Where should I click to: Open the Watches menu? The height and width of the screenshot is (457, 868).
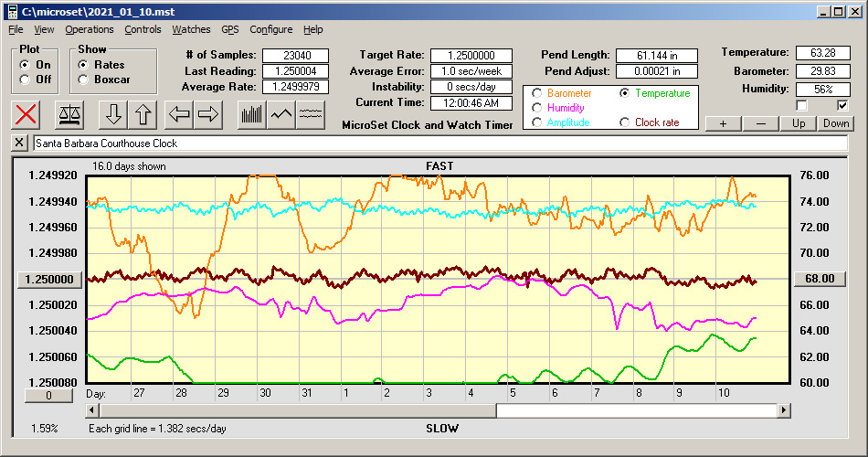click(x=191, y=29)
